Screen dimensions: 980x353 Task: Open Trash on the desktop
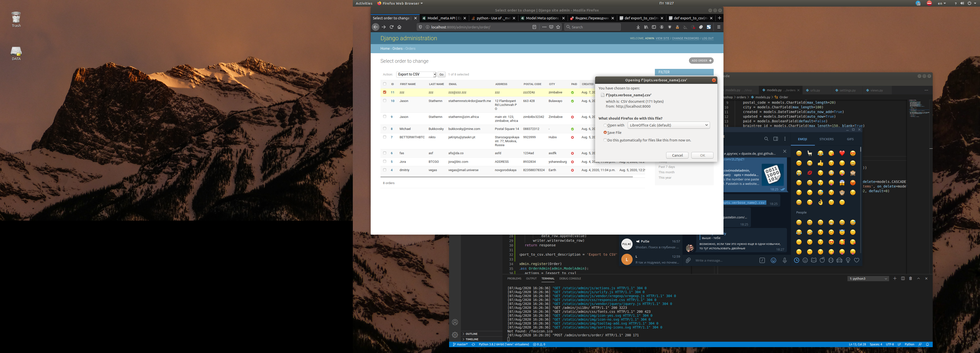point(16,20)
